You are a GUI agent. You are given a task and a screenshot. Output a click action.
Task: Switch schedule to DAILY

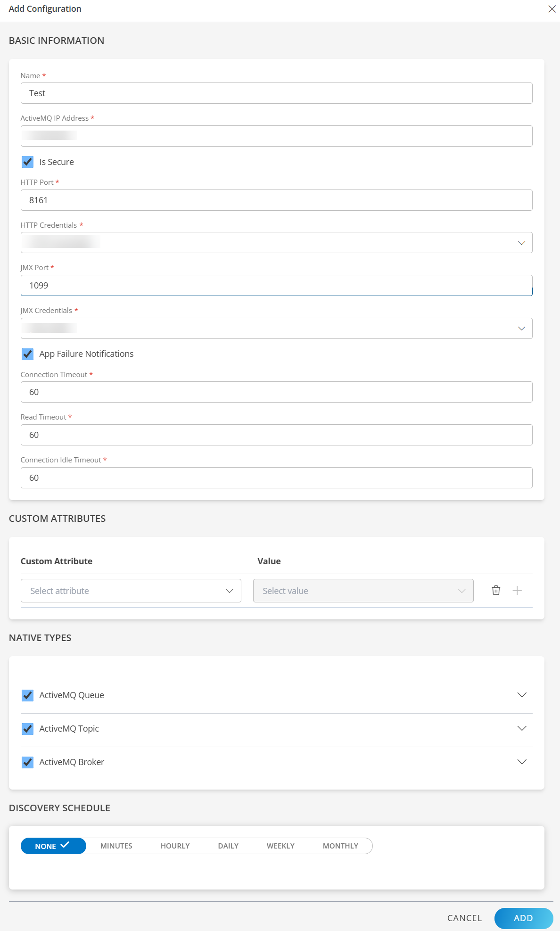point(228,846)
